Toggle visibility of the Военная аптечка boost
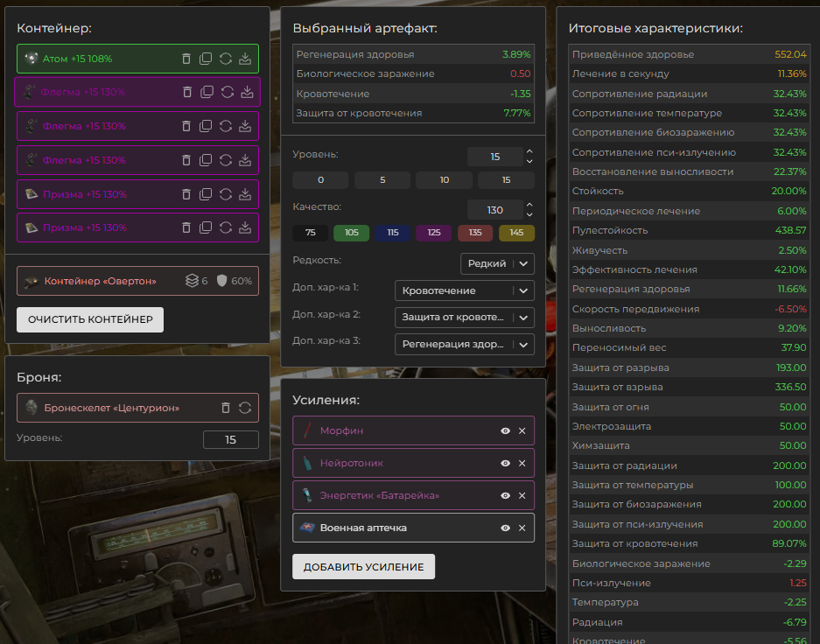This screenshot has width=820, height=644. 505,528
